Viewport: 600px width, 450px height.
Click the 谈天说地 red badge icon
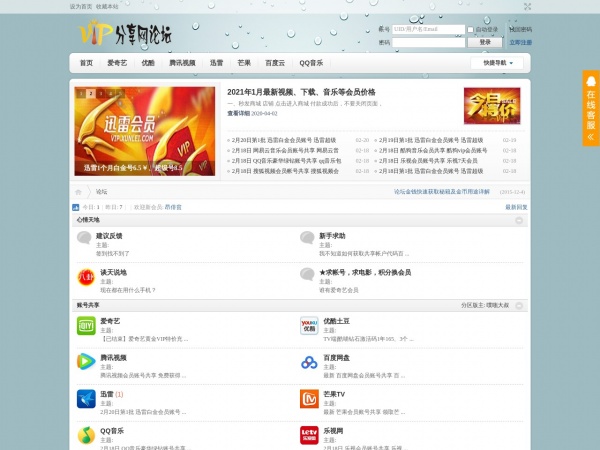pyautogui.click(x=86, y=277)
